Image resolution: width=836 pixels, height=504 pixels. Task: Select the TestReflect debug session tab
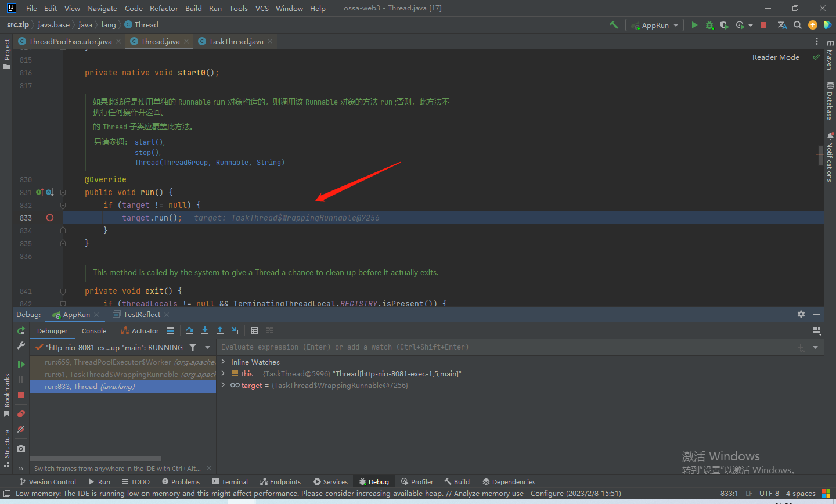(142, 314)
